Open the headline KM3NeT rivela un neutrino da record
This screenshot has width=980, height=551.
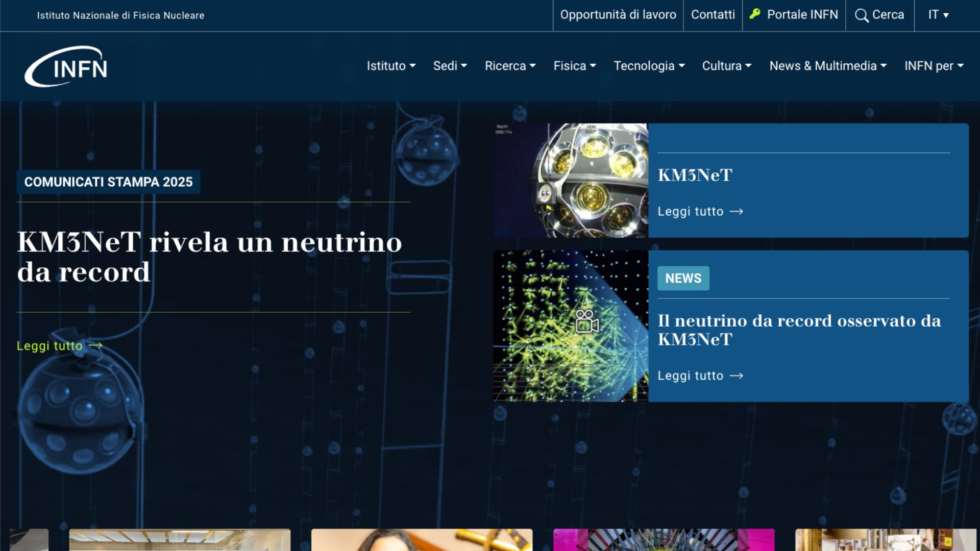point(209,257)
